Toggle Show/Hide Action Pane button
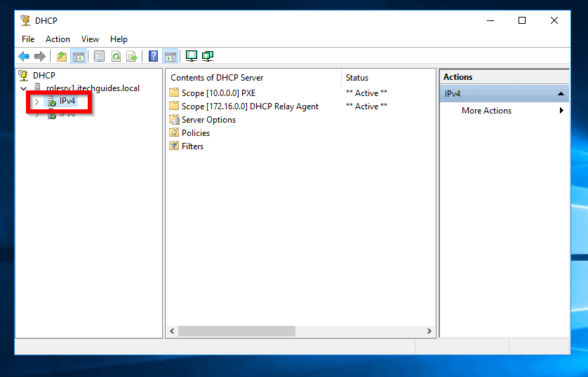Screen dimensions: 588x377 (x=170, y=57)
